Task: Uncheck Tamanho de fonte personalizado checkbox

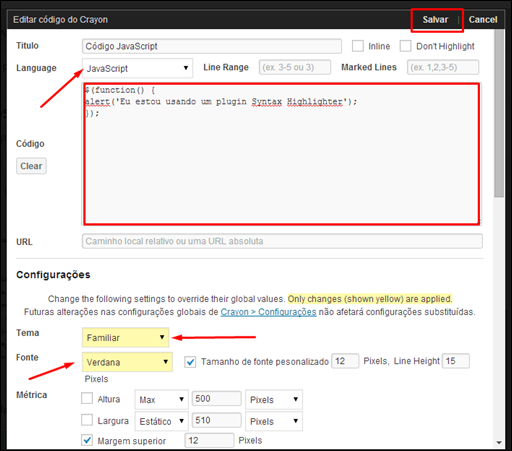Action: [190, 362]
